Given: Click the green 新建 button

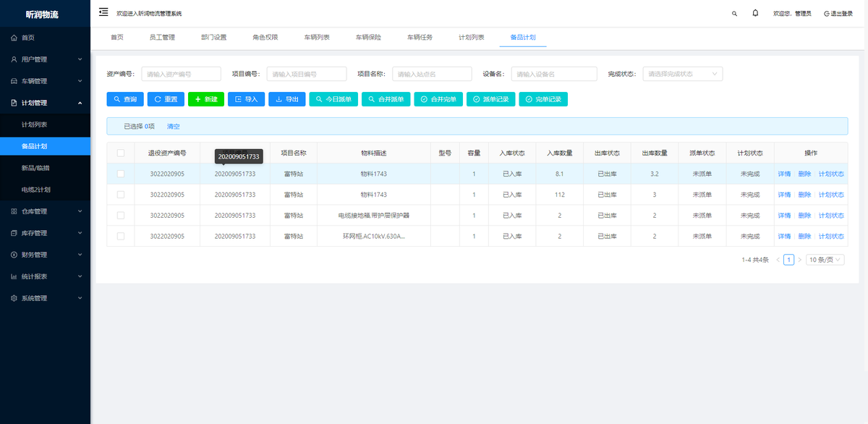Looking at the screenshot, I should point(206,99).
